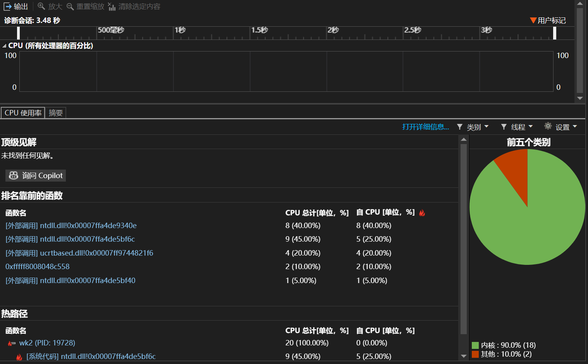Screen dimensions: 588x364
Task: Switch to the Summary (摘要) tab
Action: pos(56,113)
